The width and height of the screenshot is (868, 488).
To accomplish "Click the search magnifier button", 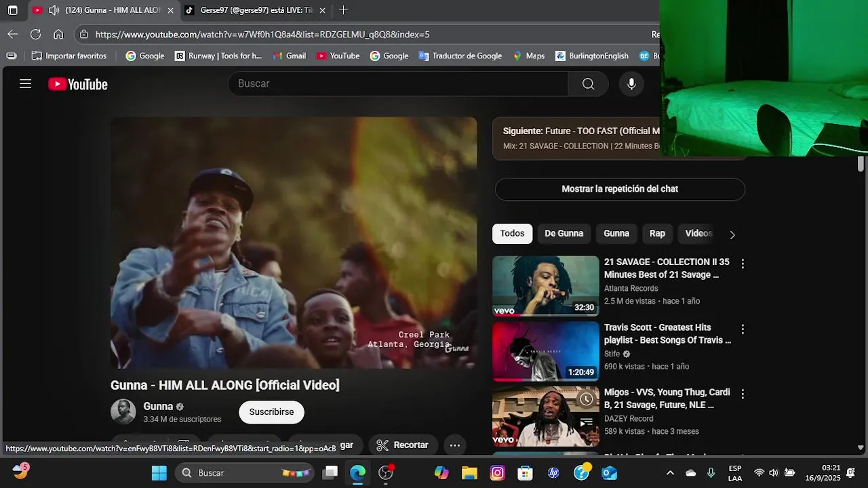I will coord(588,84).
